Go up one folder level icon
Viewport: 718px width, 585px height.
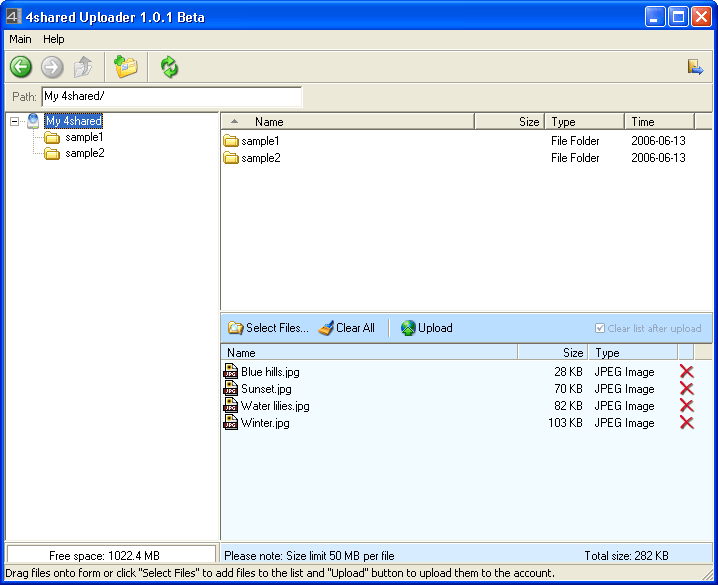coord(83,67)
